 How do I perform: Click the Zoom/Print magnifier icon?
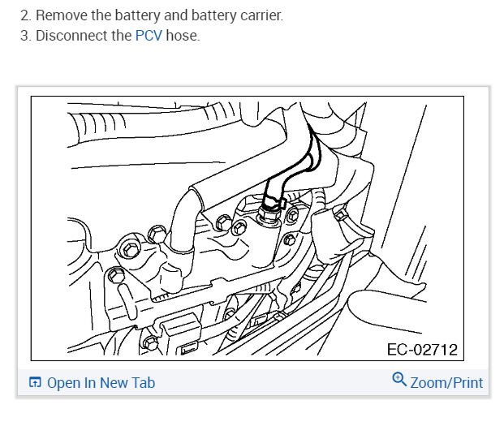(399, 379)
